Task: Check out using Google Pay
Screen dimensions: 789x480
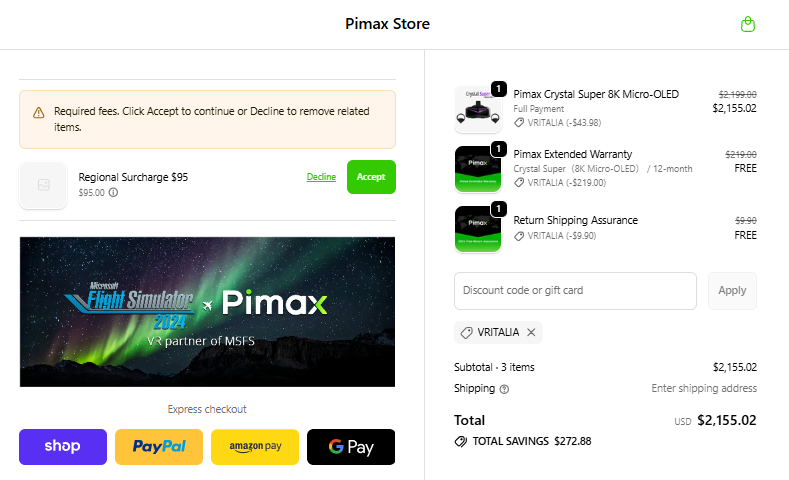Action: click(x=351, y=447)
